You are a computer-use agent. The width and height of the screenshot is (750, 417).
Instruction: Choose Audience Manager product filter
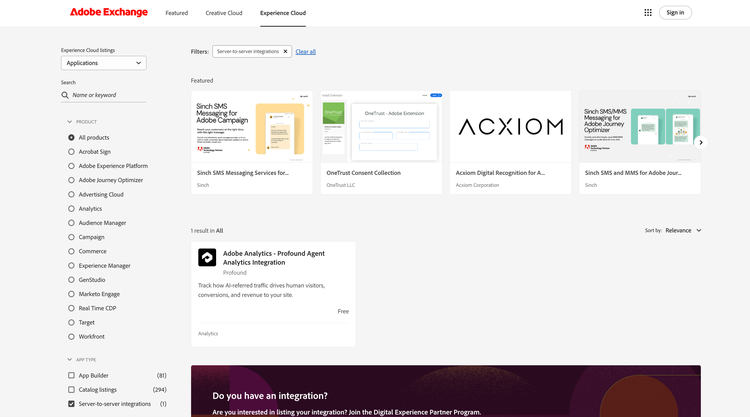[71, 223]
